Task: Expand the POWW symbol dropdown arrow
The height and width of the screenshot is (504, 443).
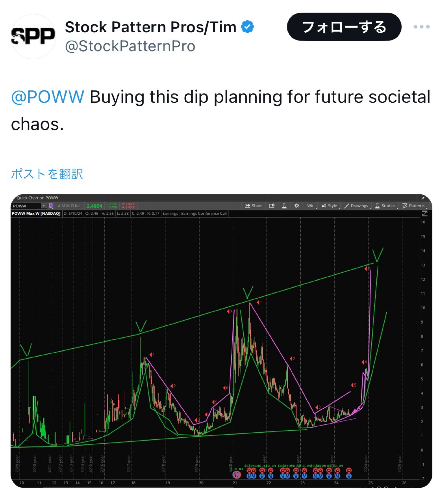Action: click(43, 206)
